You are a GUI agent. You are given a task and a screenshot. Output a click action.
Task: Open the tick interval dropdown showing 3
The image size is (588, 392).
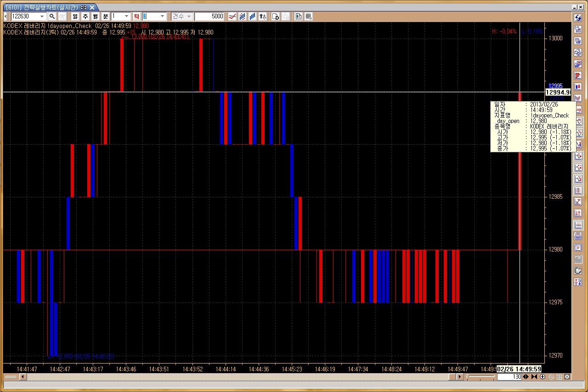(162, 17)
